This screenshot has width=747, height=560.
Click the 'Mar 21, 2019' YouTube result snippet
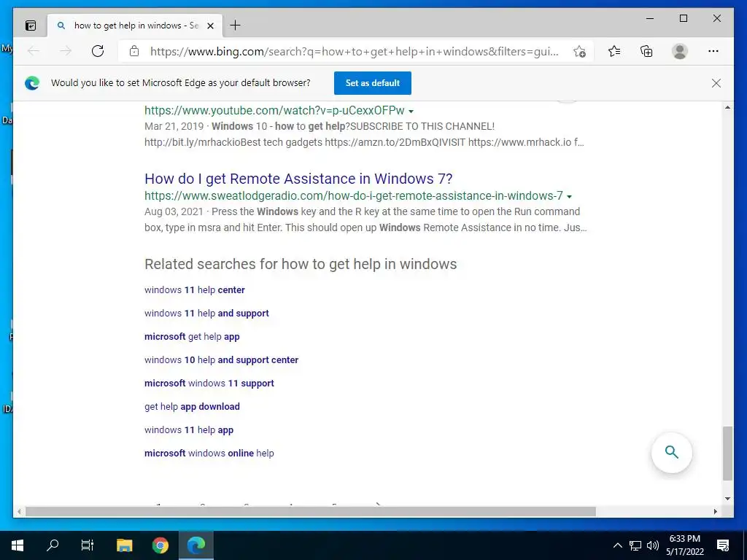365,134
